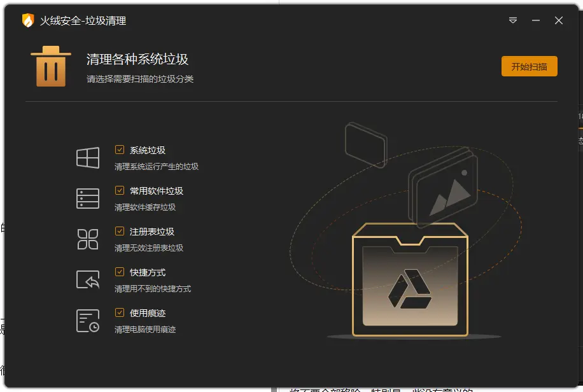Click the orange trash can icon
583x392 pixels.
[x=51, y=66]
